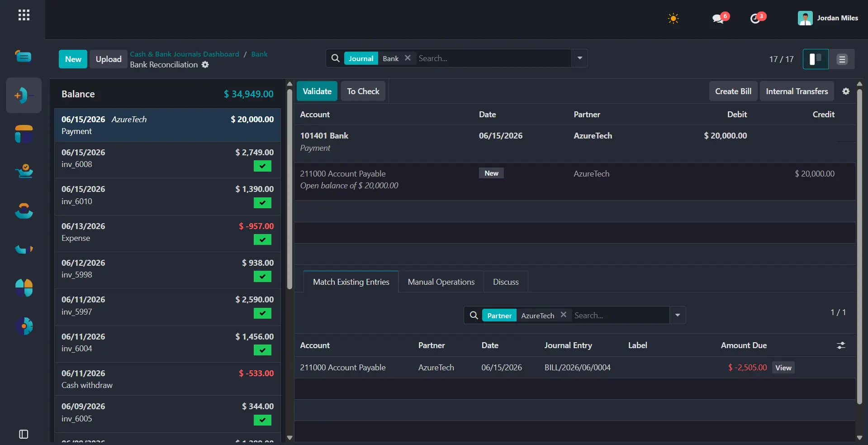This screenshot has height=445, width=868.
Task: Open the Discuss tab
Action: coord(506,282)
